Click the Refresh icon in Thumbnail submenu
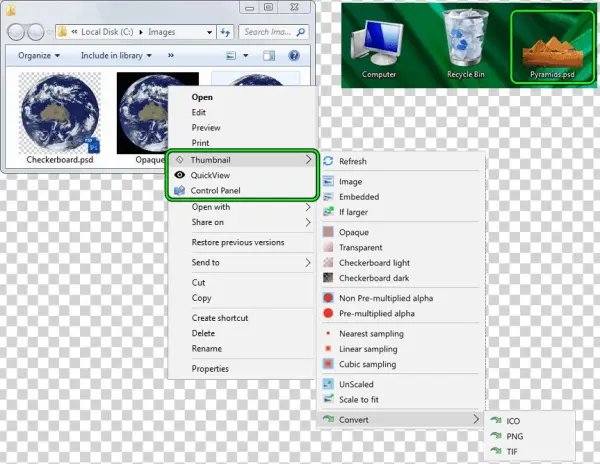The height and width of the screenshot is (464, 600). [328, 161]
